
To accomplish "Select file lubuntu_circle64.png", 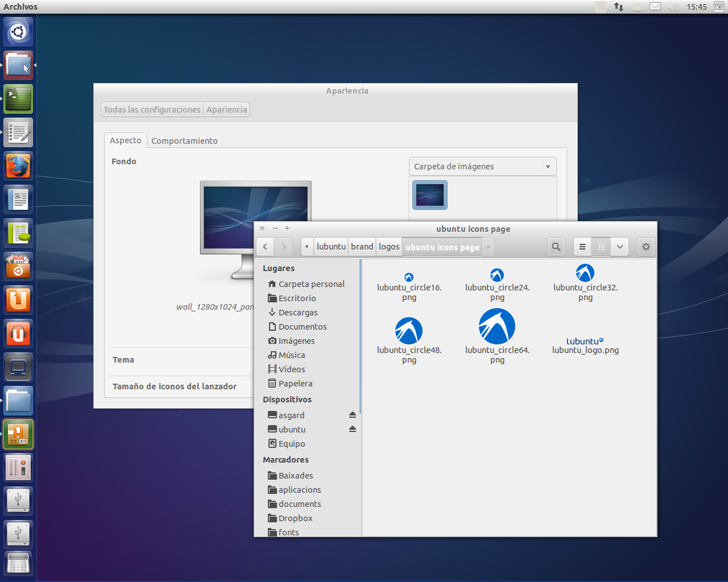I will [497, 336].
